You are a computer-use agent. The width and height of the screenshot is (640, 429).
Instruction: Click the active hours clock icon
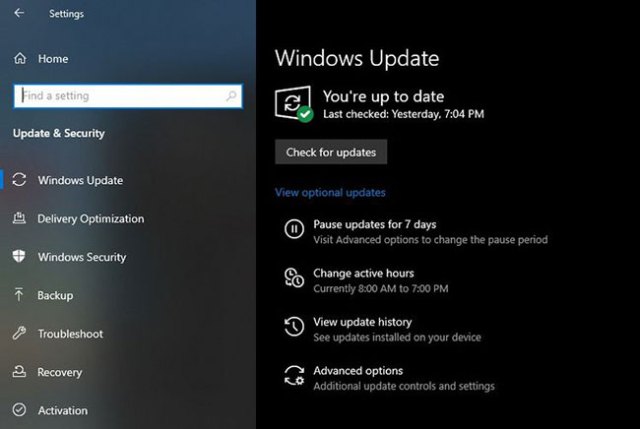pos(294,278)
